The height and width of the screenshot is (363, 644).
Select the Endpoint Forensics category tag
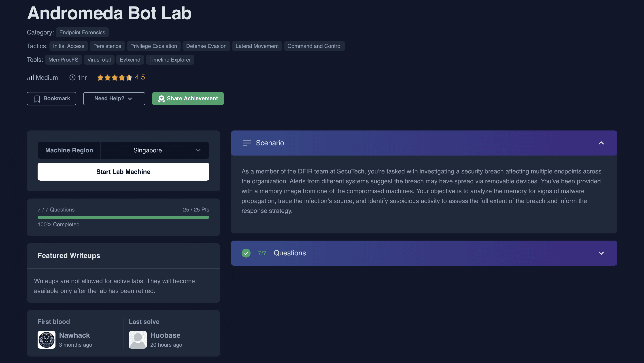tap(82, 32)
